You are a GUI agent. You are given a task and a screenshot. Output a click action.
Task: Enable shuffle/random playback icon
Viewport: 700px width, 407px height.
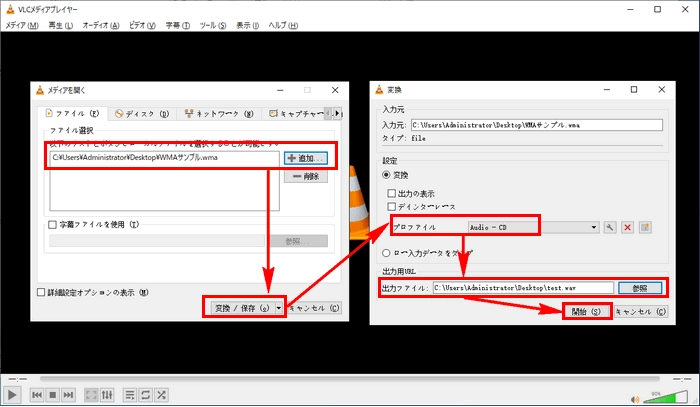click(161, 395)
